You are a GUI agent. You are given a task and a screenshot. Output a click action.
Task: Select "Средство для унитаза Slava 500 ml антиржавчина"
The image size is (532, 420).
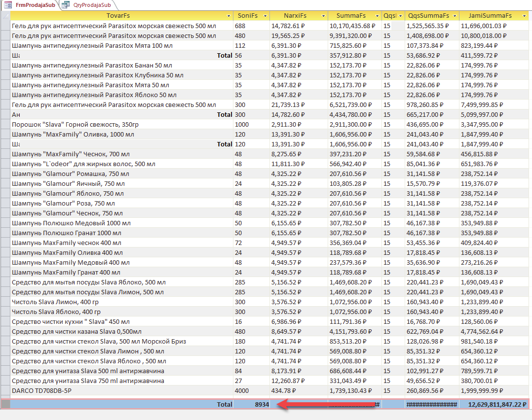coord(88,371)
